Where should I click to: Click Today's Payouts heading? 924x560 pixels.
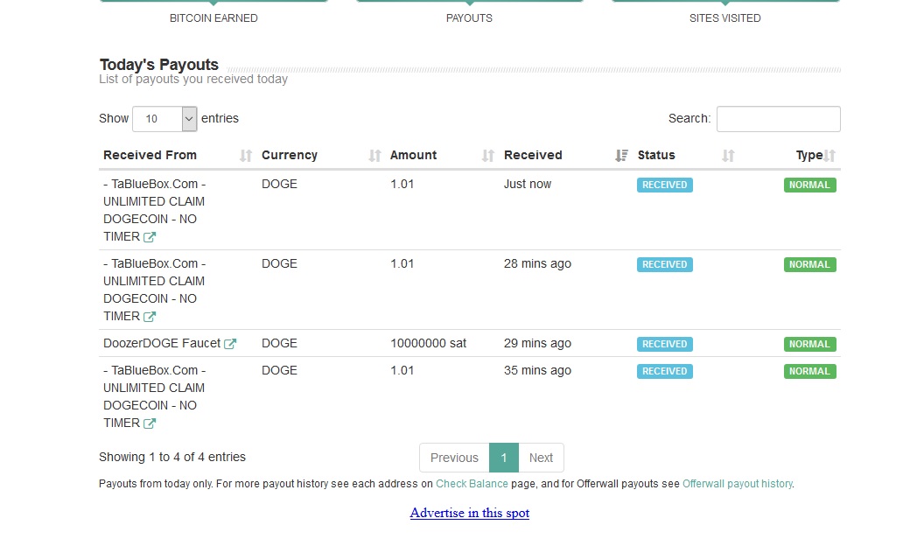point(159,65)
